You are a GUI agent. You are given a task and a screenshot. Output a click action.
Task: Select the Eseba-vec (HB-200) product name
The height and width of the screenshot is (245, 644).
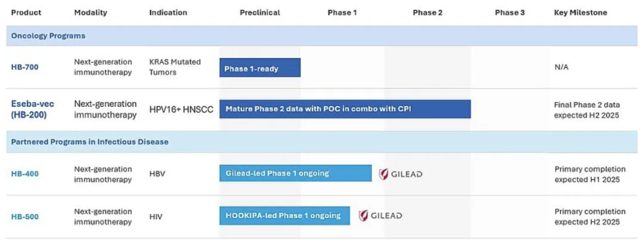pos(33,109)
